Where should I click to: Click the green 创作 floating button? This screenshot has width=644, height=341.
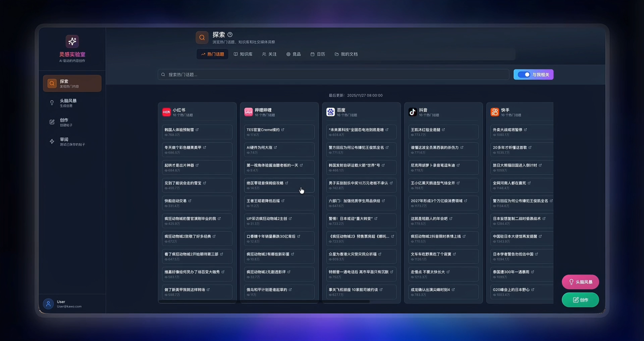tap(580, 300)
